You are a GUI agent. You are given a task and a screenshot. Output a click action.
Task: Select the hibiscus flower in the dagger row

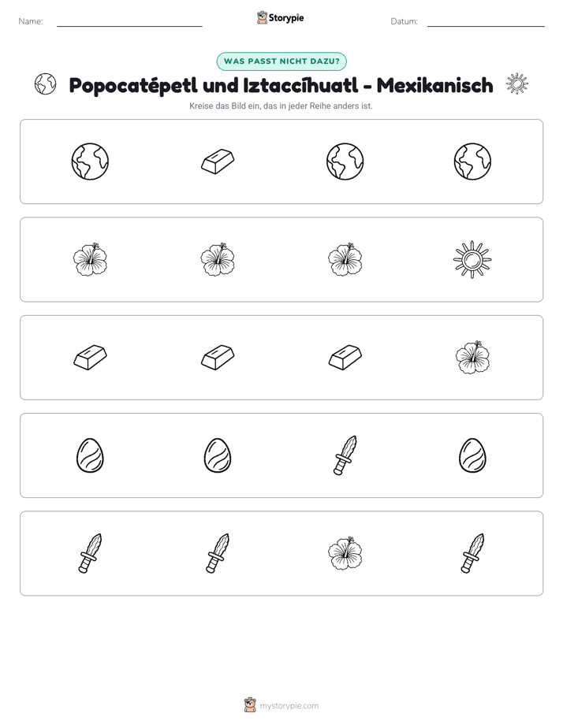345,553
